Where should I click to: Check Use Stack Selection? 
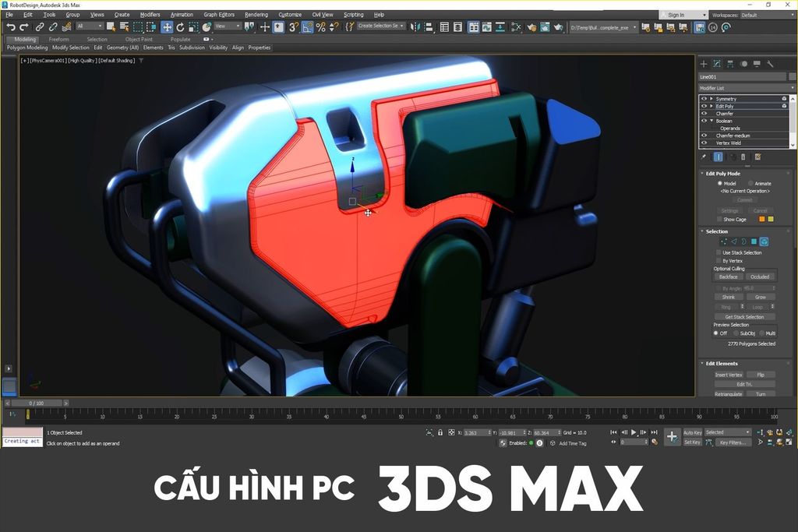click(x=719, y=252)
